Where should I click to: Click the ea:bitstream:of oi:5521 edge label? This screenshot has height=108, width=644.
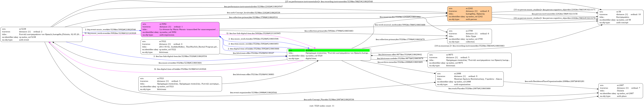coord(253,74)
